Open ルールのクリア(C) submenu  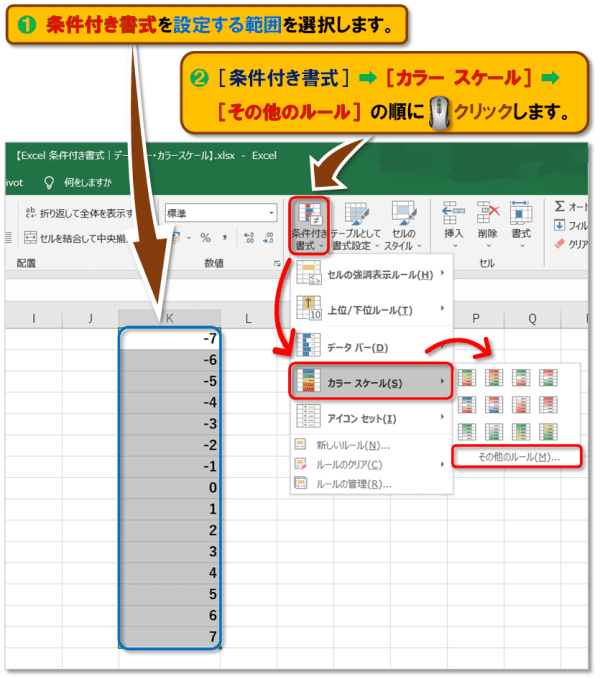coord(371,464)
